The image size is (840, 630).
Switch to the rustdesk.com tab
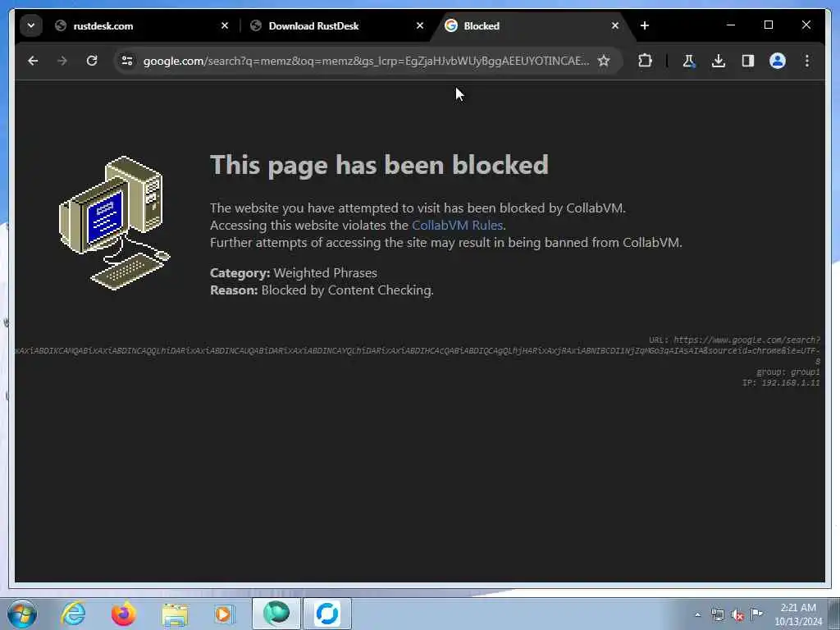(x=141, y=25)
